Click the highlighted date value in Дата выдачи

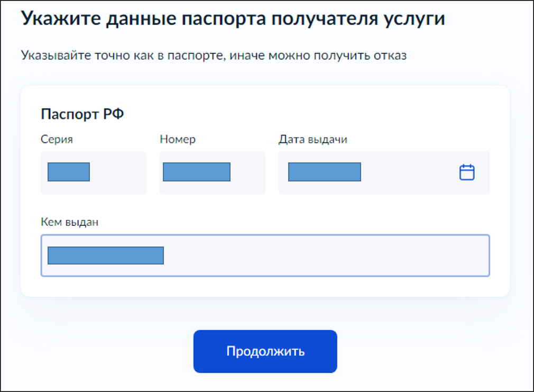pyautogui.click(x=324, y=171)
